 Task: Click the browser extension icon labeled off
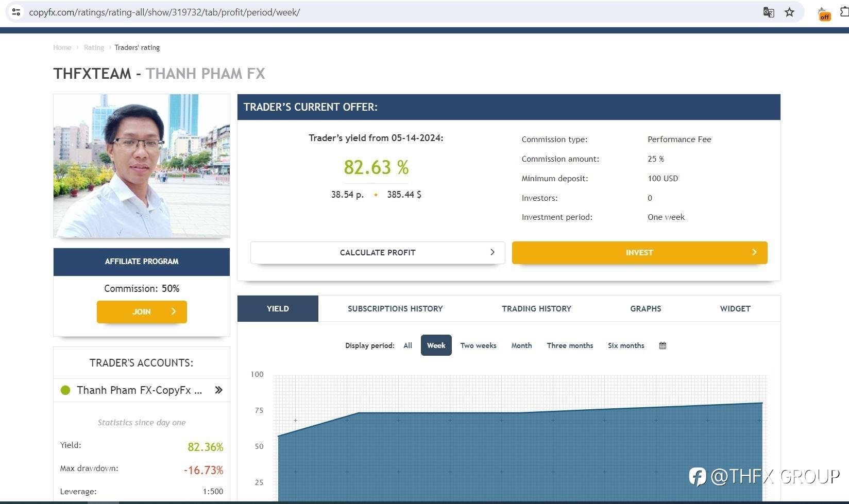(x=824, y=14)
